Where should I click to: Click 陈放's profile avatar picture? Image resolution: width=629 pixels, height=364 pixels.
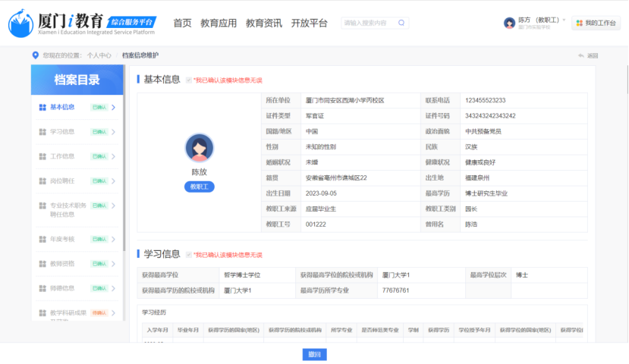pyautogui.click(x=199, y=147)
